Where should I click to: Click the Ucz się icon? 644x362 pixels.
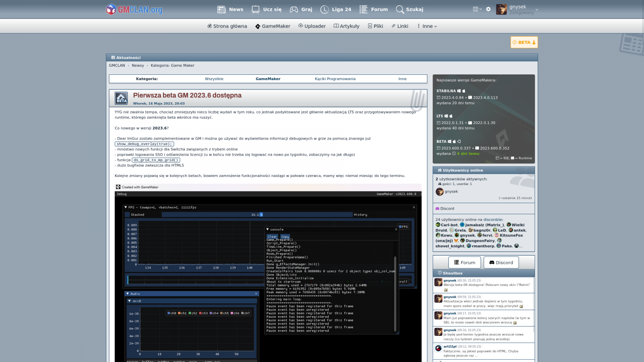[x=256, y=9]
